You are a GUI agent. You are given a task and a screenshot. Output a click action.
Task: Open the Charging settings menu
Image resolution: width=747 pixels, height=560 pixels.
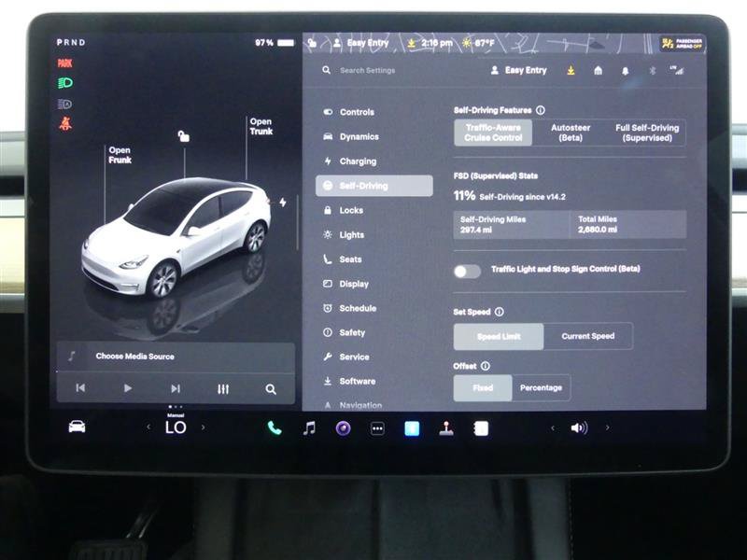(x=374, y=161)
